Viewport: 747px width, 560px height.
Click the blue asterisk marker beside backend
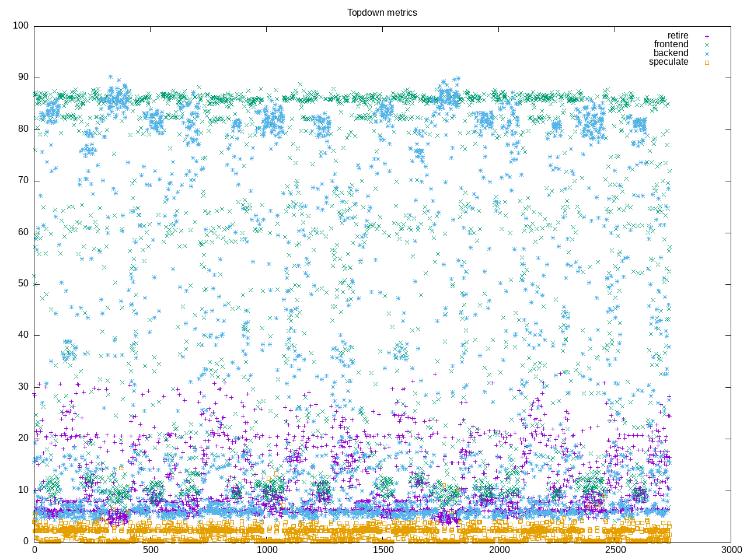707,54
